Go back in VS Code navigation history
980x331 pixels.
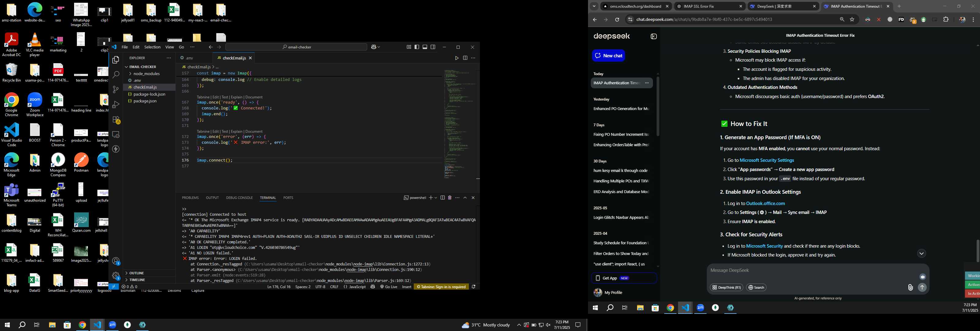[210, 47]
